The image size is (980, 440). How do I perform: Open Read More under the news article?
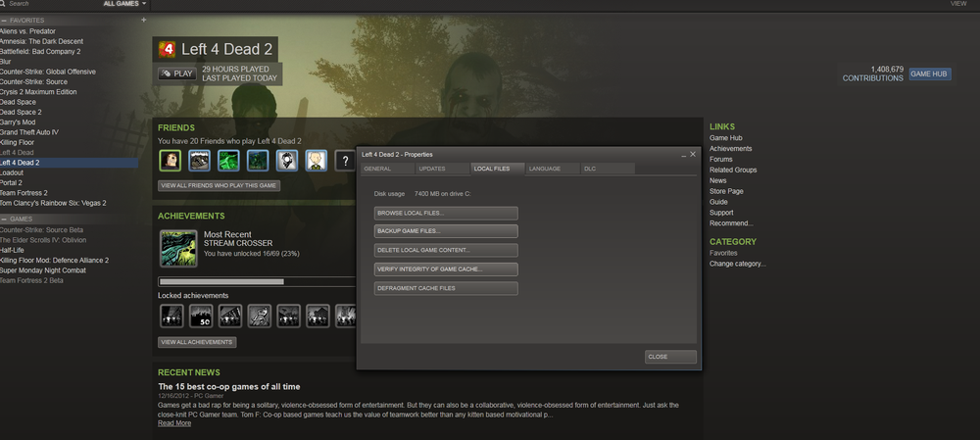(174, 423)
